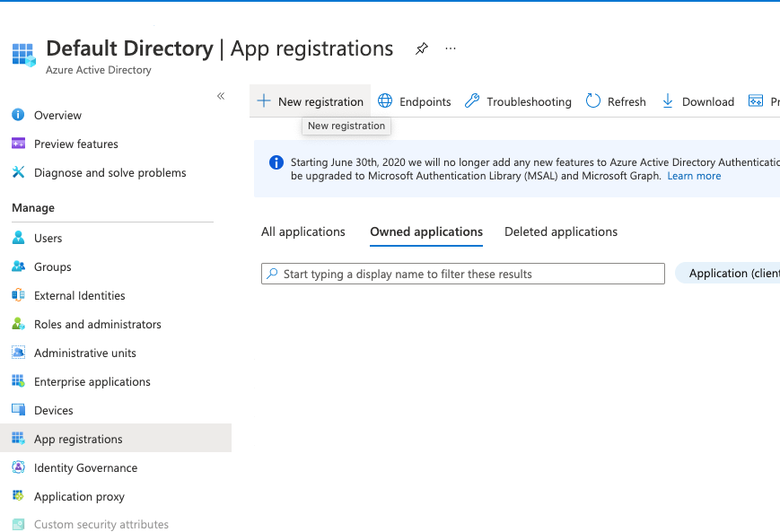Click the Endpoints globe icon
Image resolution: width=780 pixels, height=532 pixels.
click(x=385, y=101)
